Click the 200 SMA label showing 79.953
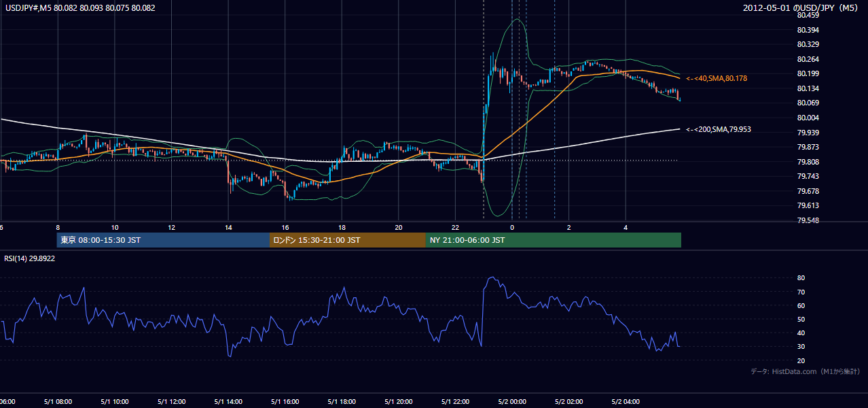Image resolution: width=868 pixels, height=408 pixels. pyautogui.click(x=719, y=129)
